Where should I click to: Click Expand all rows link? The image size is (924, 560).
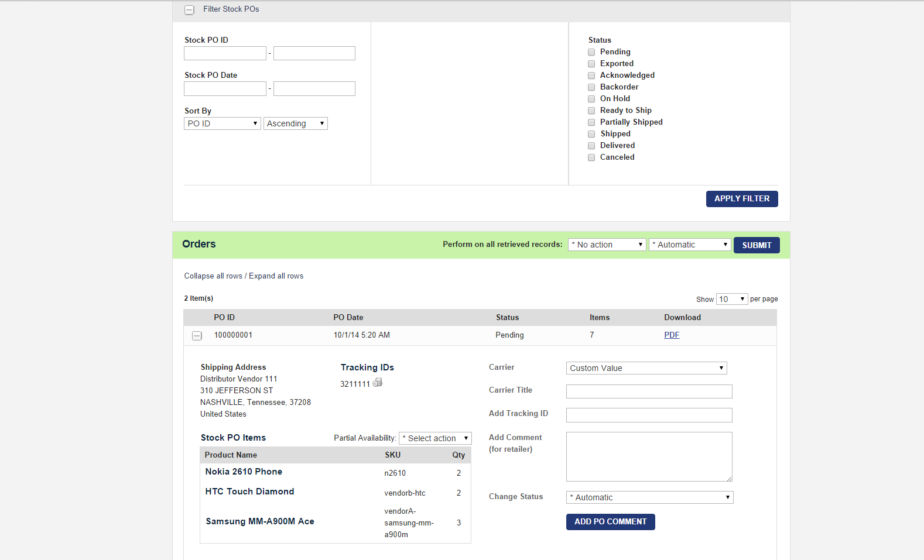(x=276, y=276)
